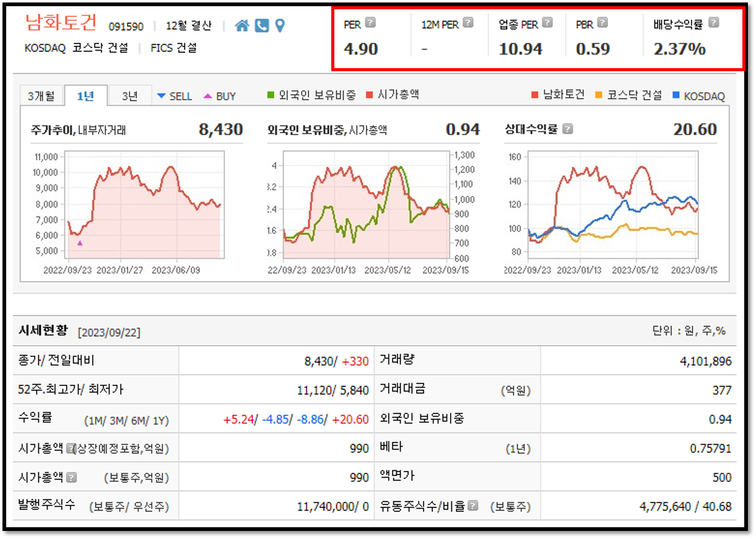The width and height of the screenshot is (756, 539).
Task: Click the 시세현황 section heading
Action: 45,330
